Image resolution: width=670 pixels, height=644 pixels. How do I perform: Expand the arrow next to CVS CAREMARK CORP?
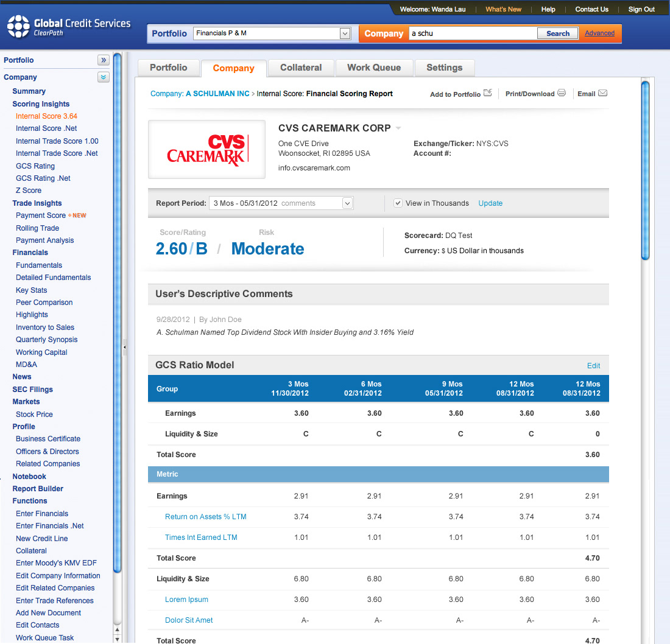pyautogui.click(x=398, y=128)
